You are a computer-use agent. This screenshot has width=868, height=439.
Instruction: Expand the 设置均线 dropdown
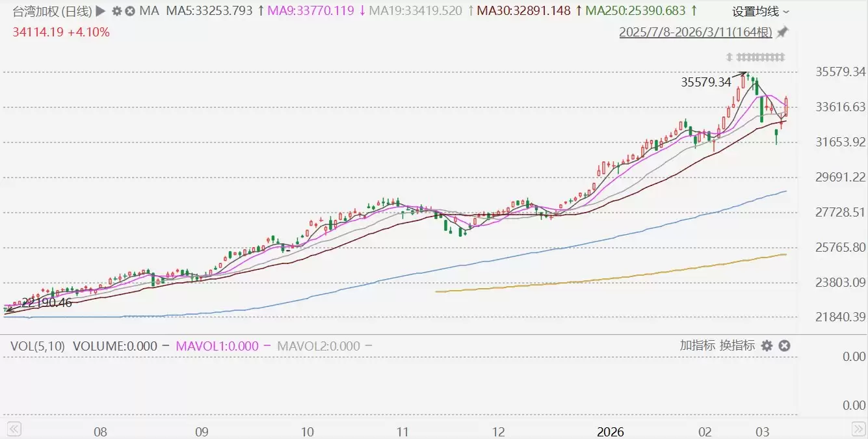(760, 12)
